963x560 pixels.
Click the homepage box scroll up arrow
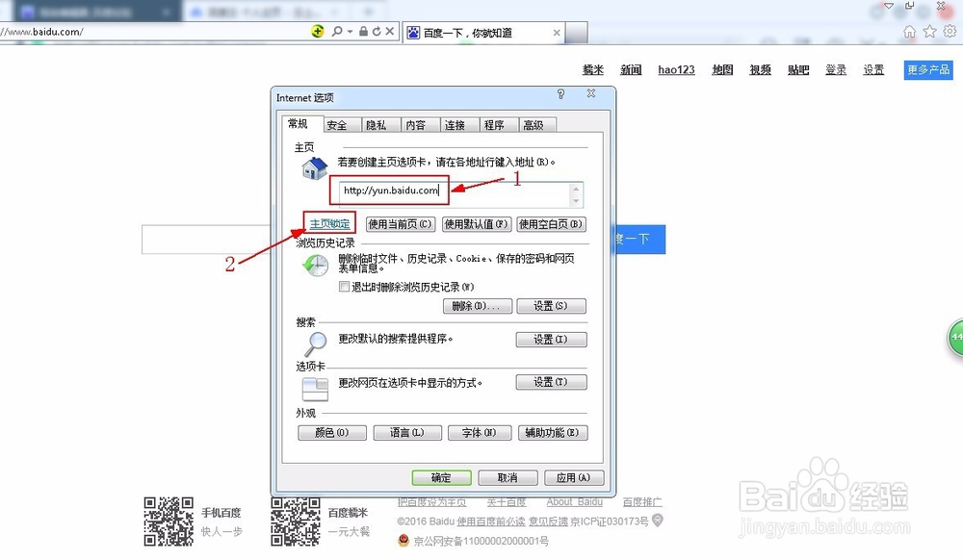(576, 189)
